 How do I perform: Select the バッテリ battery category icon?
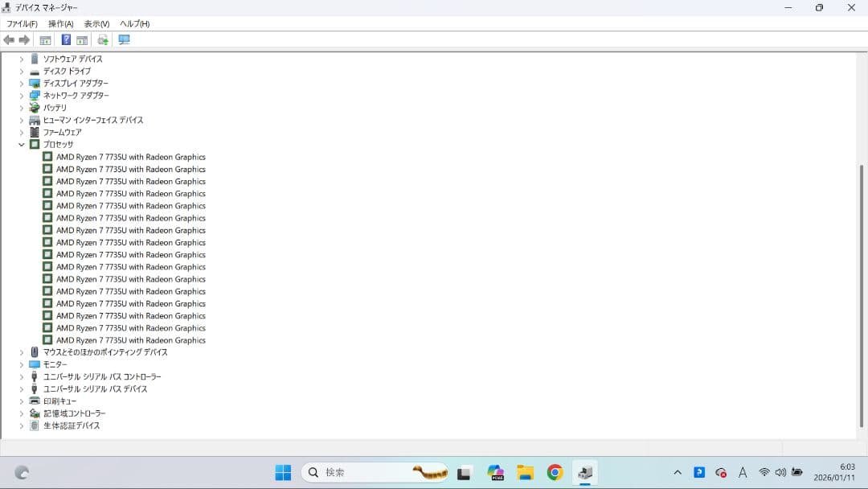(35, 108)
